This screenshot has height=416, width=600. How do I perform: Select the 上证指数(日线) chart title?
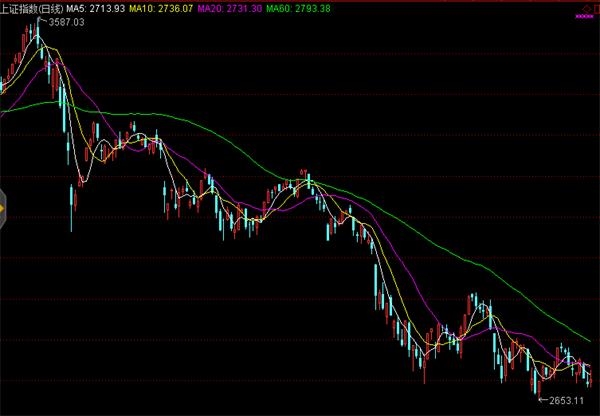(x=32, y=9)
